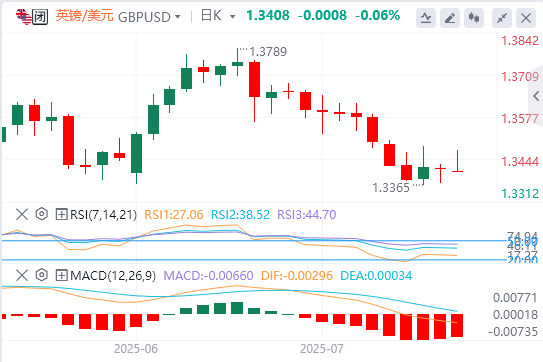
Task: Click the candlestick chart type icon
Action: [474, 18]
